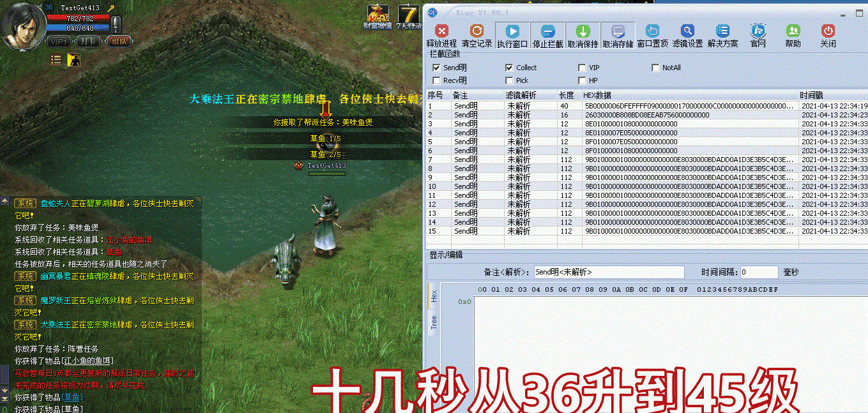
Task: Click the 月卡 button in game
Action: (89, 41)
